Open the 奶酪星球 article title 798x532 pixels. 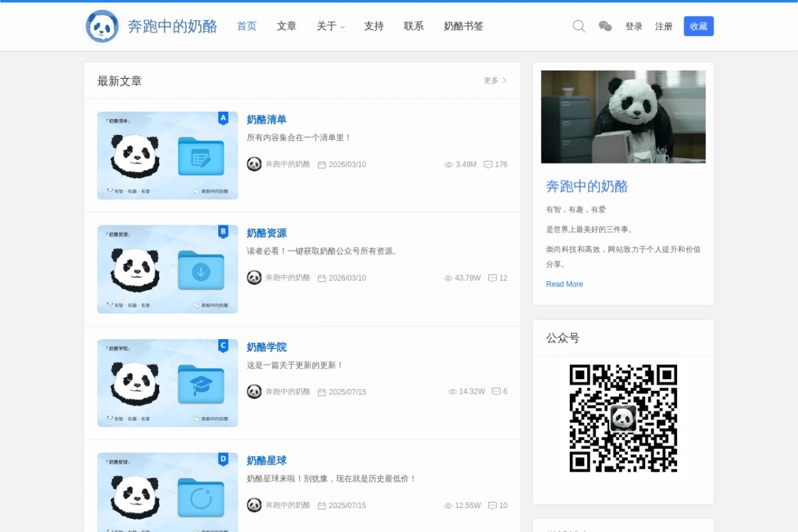pos(267,461)
